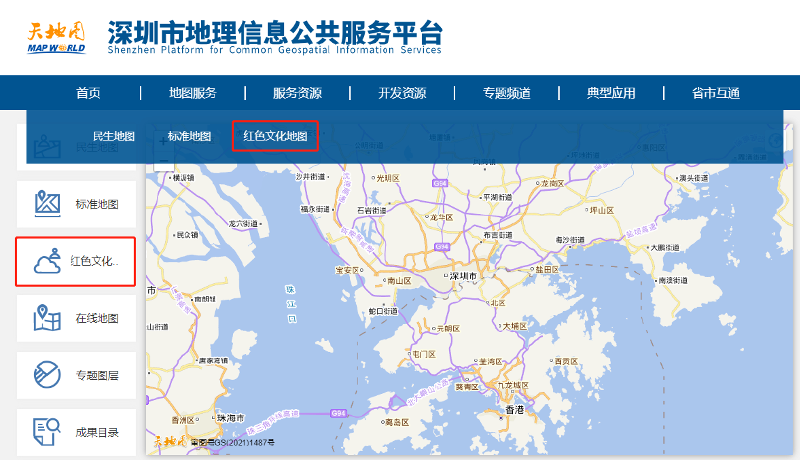Screen dimensions: 800x460
Task: Click the 省市互通 navigation link
Action: click(x=716, y=94)
